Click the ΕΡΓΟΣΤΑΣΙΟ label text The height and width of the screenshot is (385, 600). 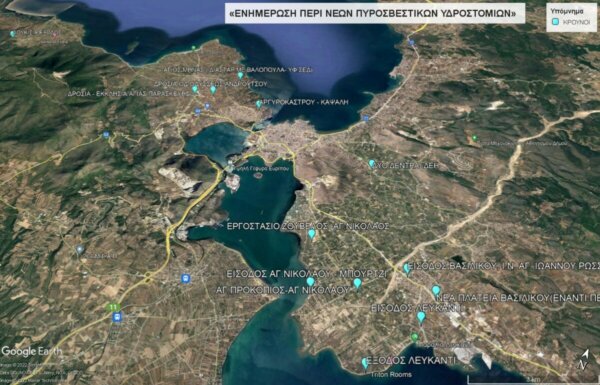[253, 226]
